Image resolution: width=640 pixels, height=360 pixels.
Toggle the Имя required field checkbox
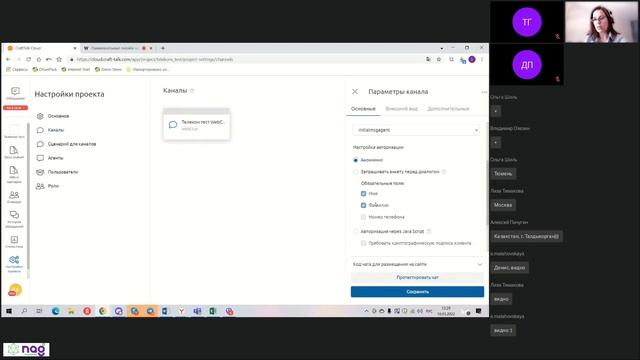point(363,193)
